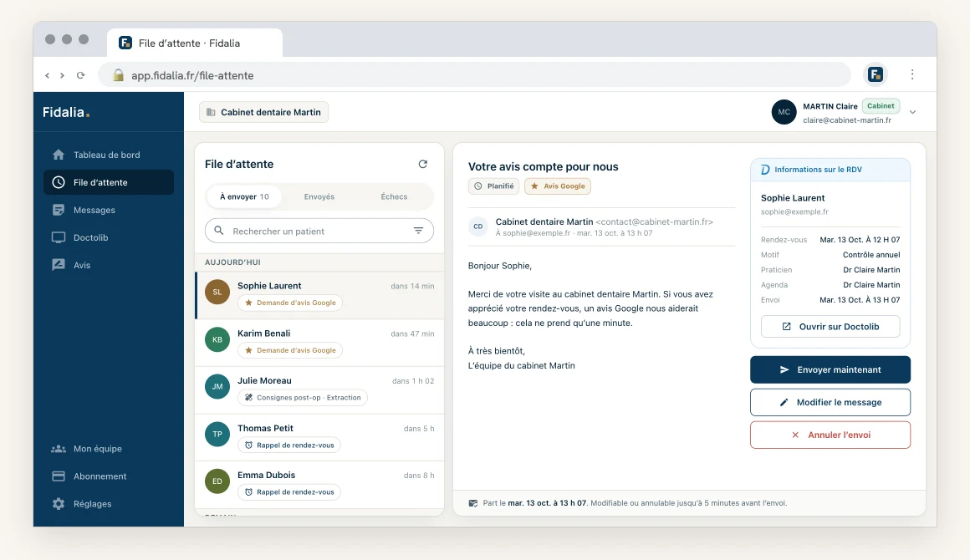Click the Contrôle annuel motif value
Screen dimensions: 970x560
pyautogui.click(x=871, y=255)
